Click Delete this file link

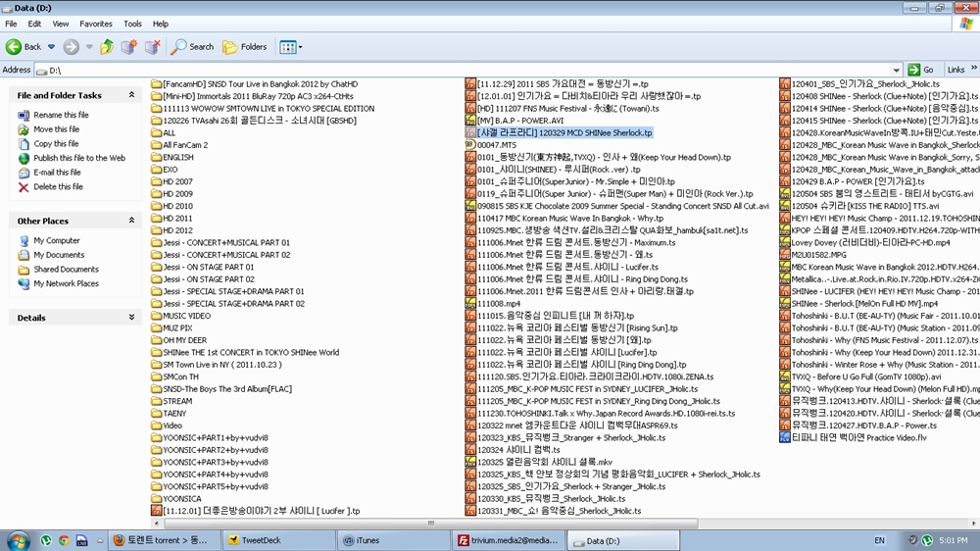coord(58,187)
